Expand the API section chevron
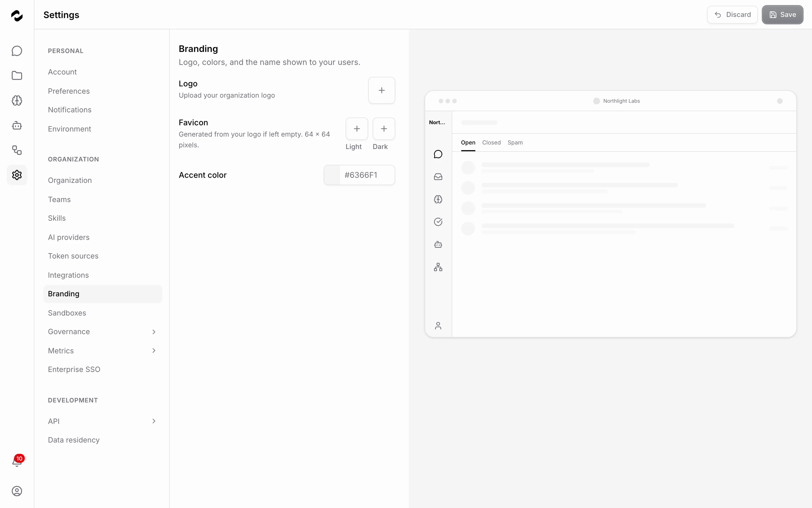812x508 pixels. 154,421
